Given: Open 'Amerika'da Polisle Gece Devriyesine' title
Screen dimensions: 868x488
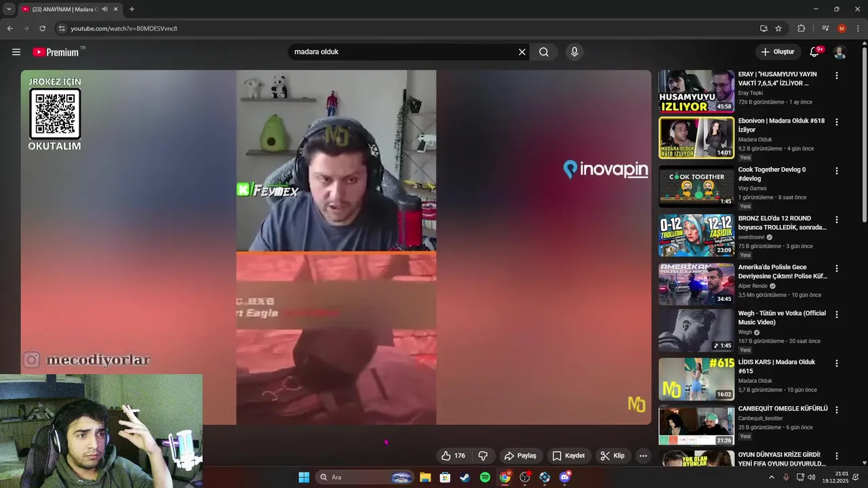Looking at the screenshot, I should 783,272.
